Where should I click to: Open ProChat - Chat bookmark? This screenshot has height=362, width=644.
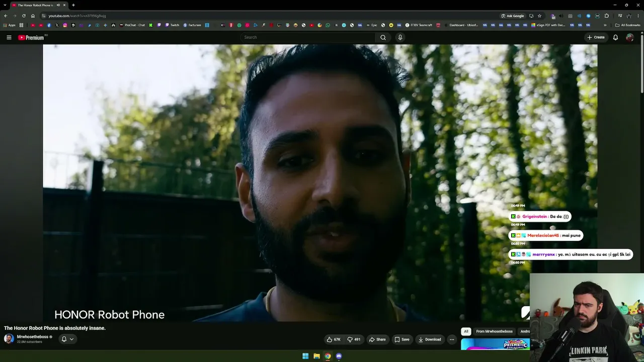132,25
